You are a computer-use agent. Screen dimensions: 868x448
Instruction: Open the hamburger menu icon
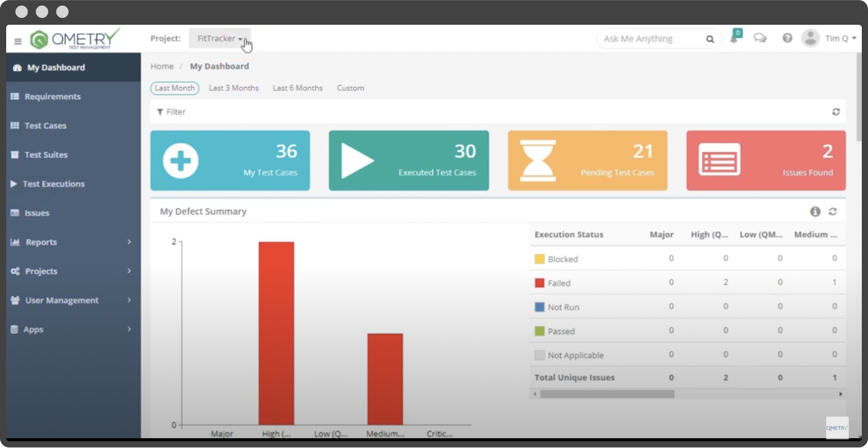coord(17,40)
